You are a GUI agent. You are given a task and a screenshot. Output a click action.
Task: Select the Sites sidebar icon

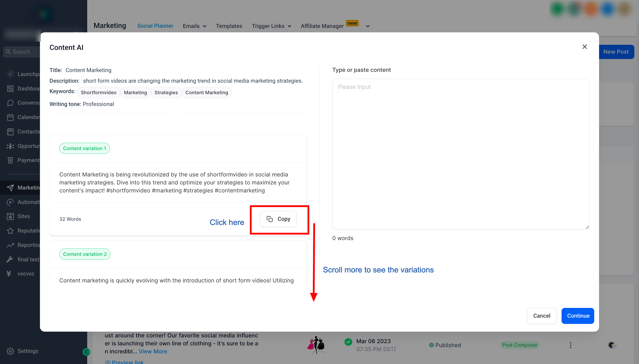[x=10, y=216]
